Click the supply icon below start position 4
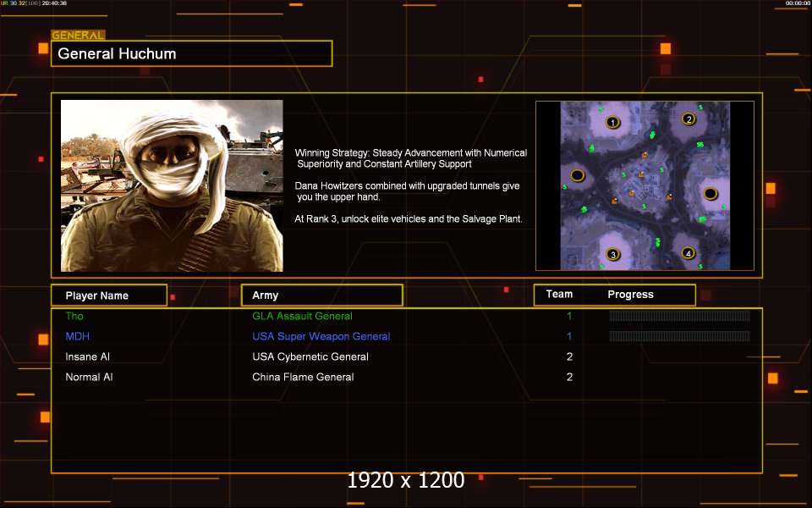Image resolution: width=812 pixels, height=508 pixels. pyautogui.click(x=700, y=267)
